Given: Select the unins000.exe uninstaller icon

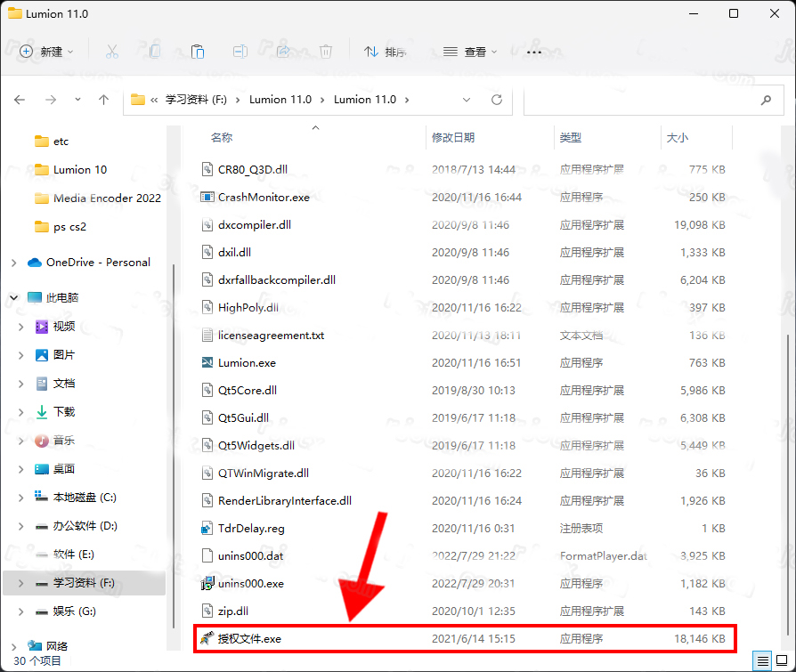Looking at the screenshot, I should tap(207, 583).
